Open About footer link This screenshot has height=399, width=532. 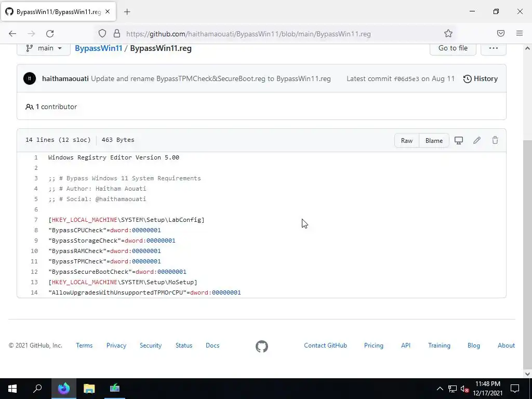[x=506, y=345]
